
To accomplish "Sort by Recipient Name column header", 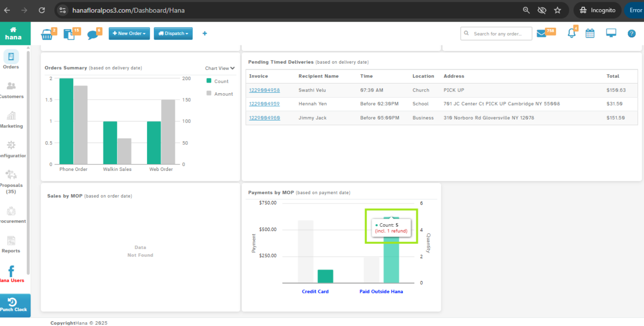I will click(318, 76).
